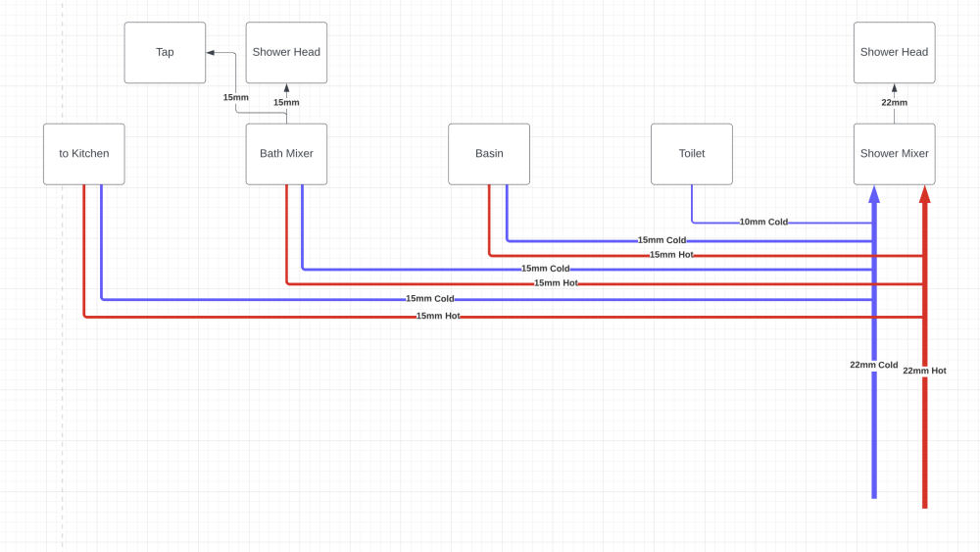
Task: Click the to Kitchen box
Action: (83, 154)
